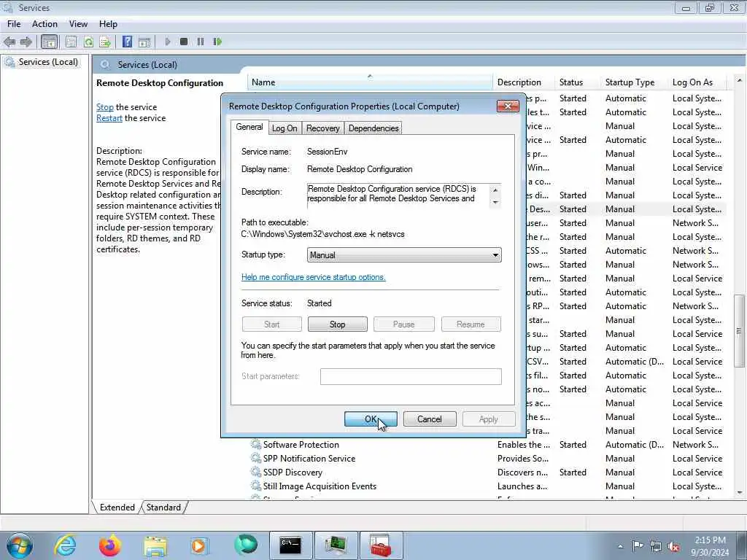This screenshot has height=560, width=747.
Task: Click the Stop Service square icon
Action: point(184,42)
